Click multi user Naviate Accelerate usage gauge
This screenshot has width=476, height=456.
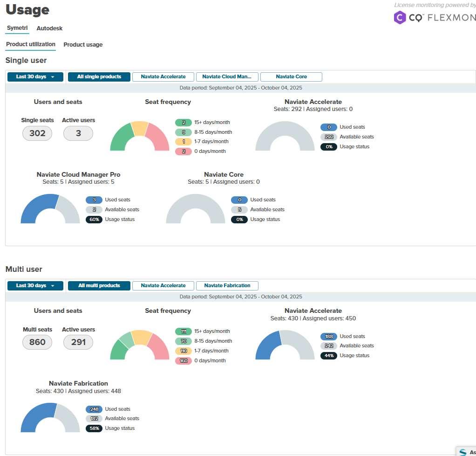[285, 345]
